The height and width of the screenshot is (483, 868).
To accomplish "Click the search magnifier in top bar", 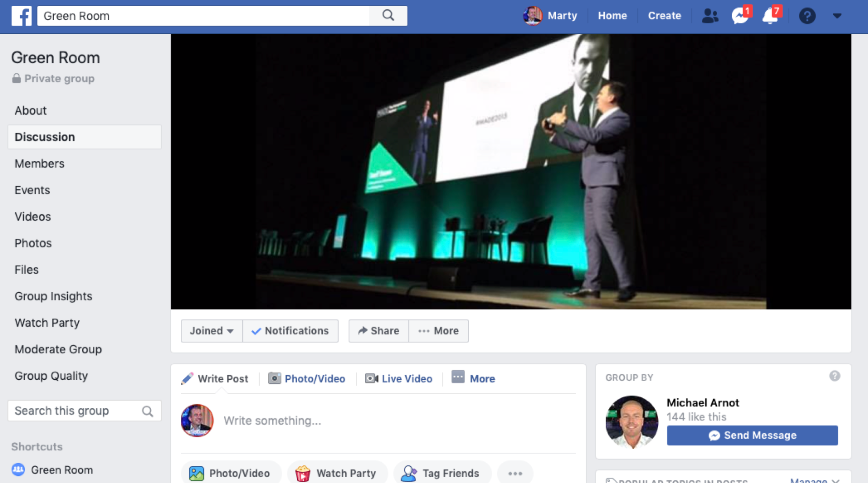I will pyautogui.click(x=388, y=16).
